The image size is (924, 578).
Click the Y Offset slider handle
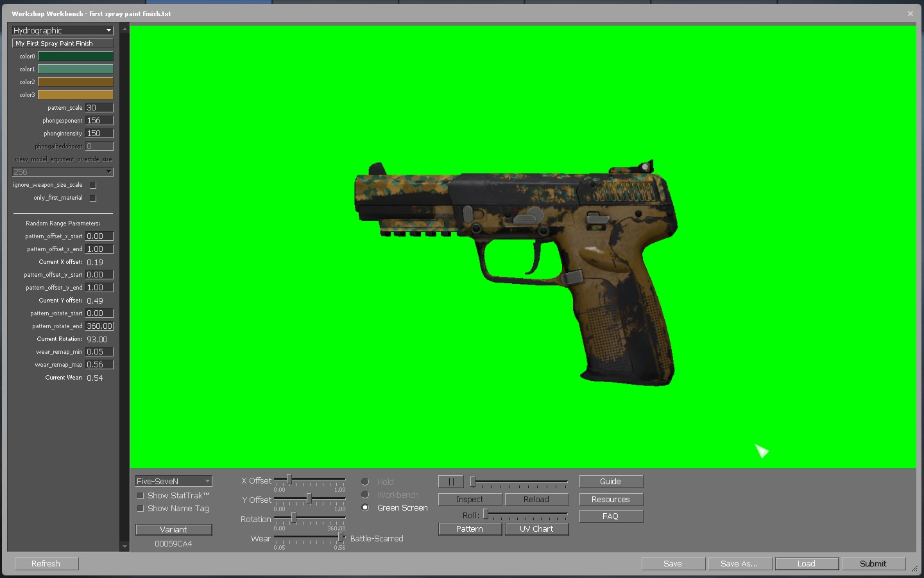309,498
